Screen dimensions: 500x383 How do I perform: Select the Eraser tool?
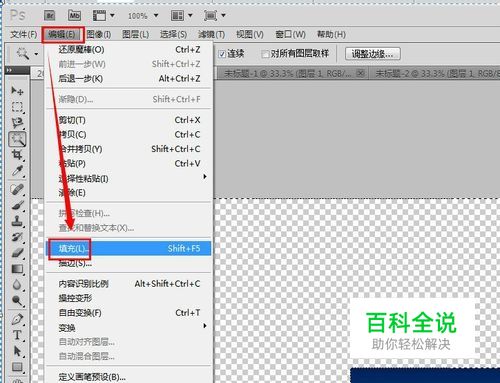click(x=17, y=253)
